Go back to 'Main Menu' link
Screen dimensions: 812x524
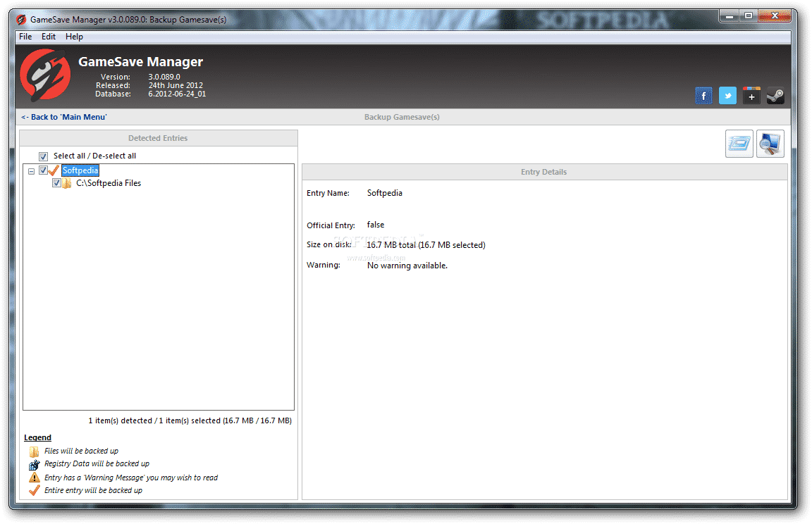(64, 117)
